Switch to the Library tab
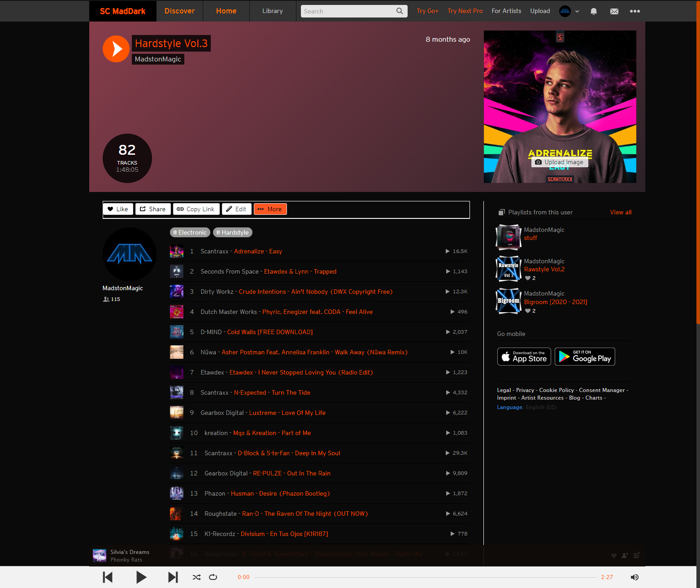Viewport: 700px width, 588px height. (x=272, y=11)
